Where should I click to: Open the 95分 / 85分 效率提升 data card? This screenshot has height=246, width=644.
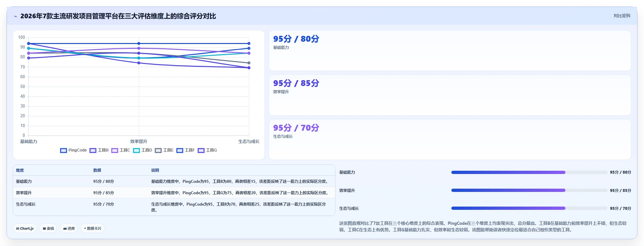pos(450,95)
